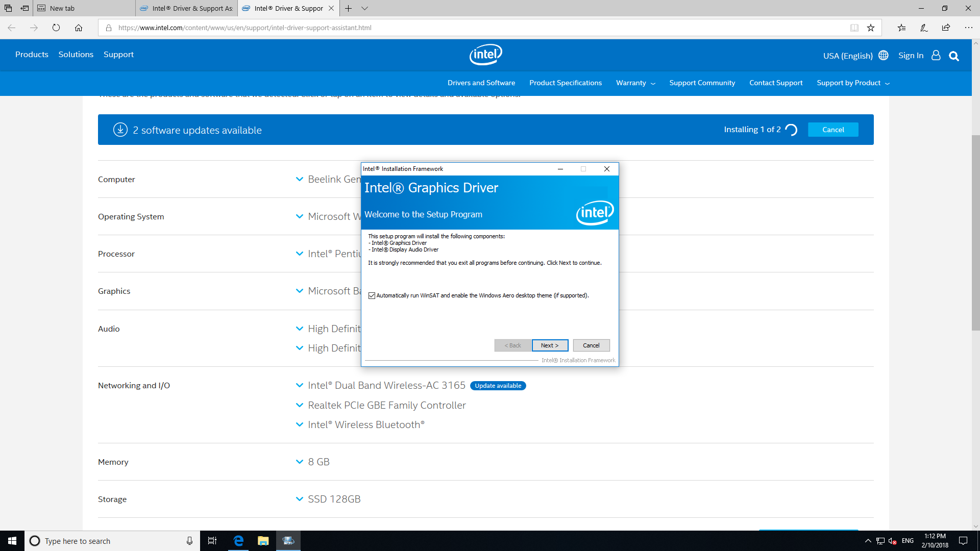Add page to favorites star icon
The width and height of the screenshot is (980, 551).
pos(871,28)
